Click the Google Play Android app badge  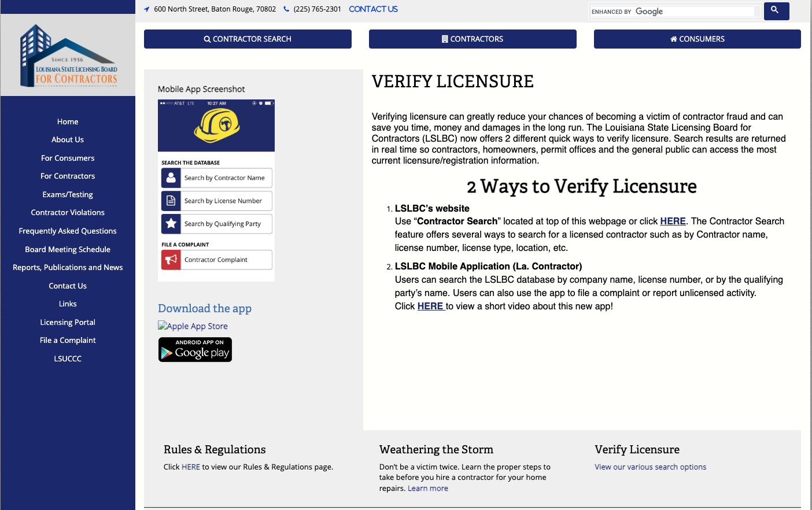point(195,350)
